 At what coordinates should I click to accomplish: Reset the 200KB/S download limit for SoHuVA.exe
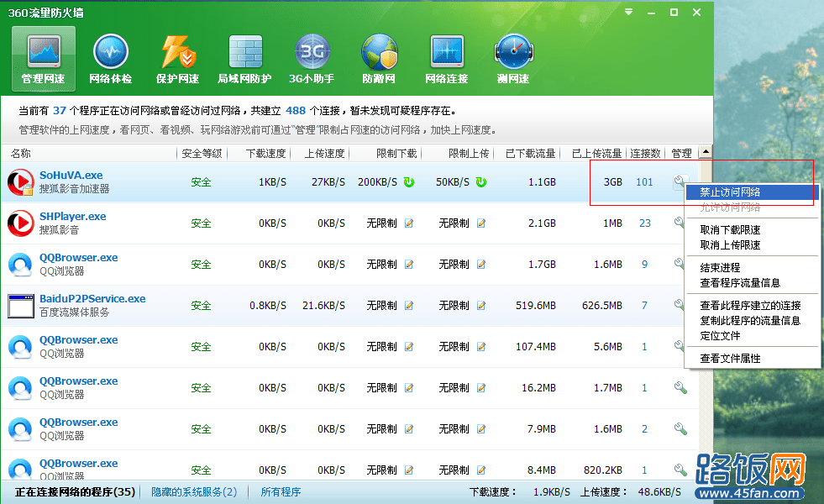click(x=409, y=181)
